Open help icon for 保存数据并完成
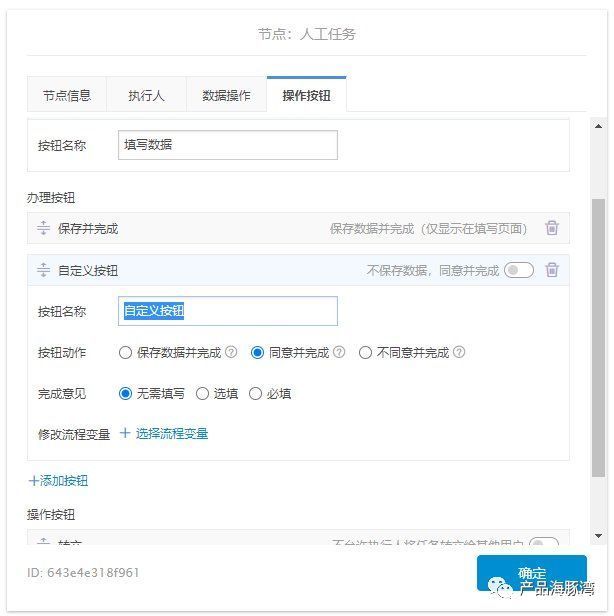 pos(231,352)
